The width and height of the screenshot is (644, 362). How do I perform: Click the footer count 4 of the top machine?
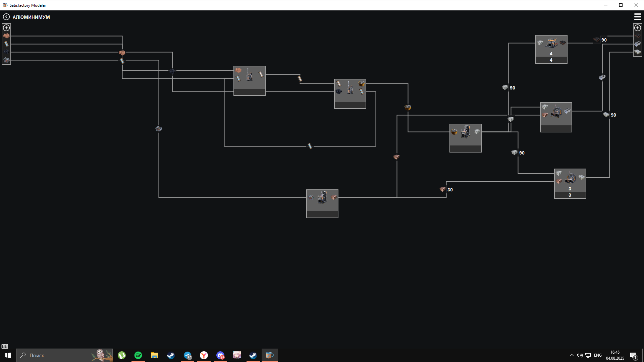pyautogui.click(x=551, y=60)
